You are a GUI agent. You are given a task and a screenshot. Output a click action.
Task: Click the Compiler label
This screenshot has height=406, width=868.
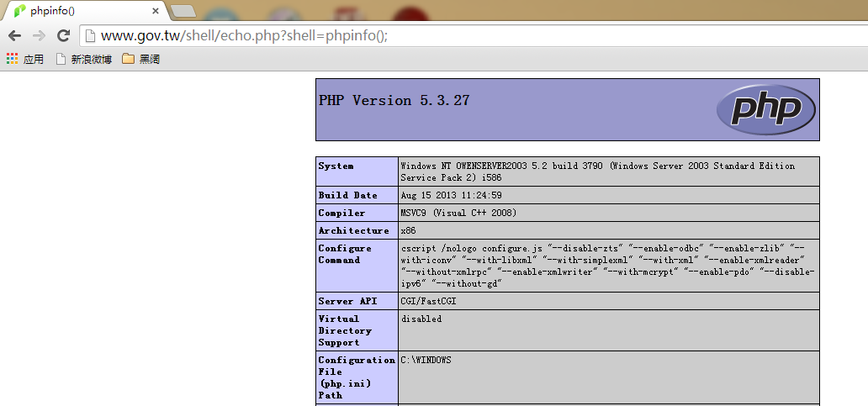[341, 213]
